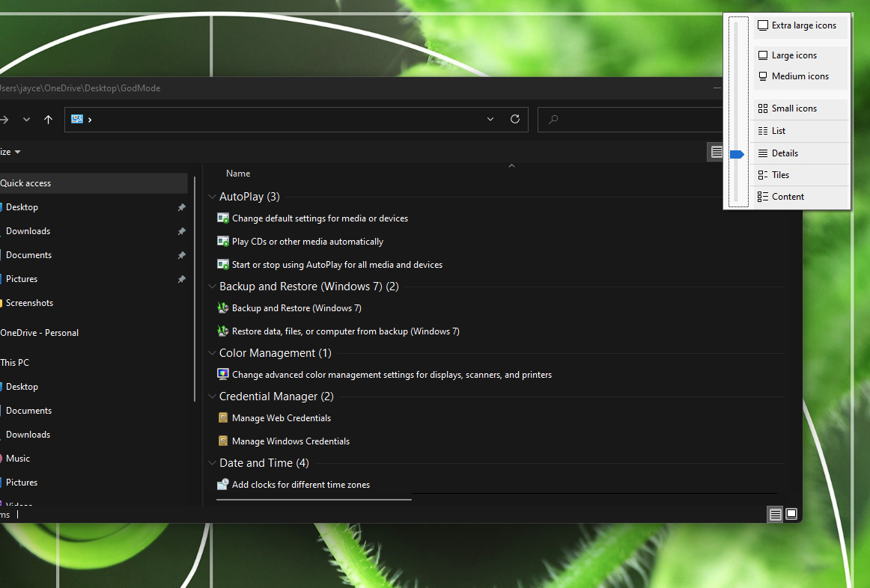Image resolution: width=870 pixels, height=588 pixels.
Task: Switch to details view icon in status bar
Action: point(775,514)
